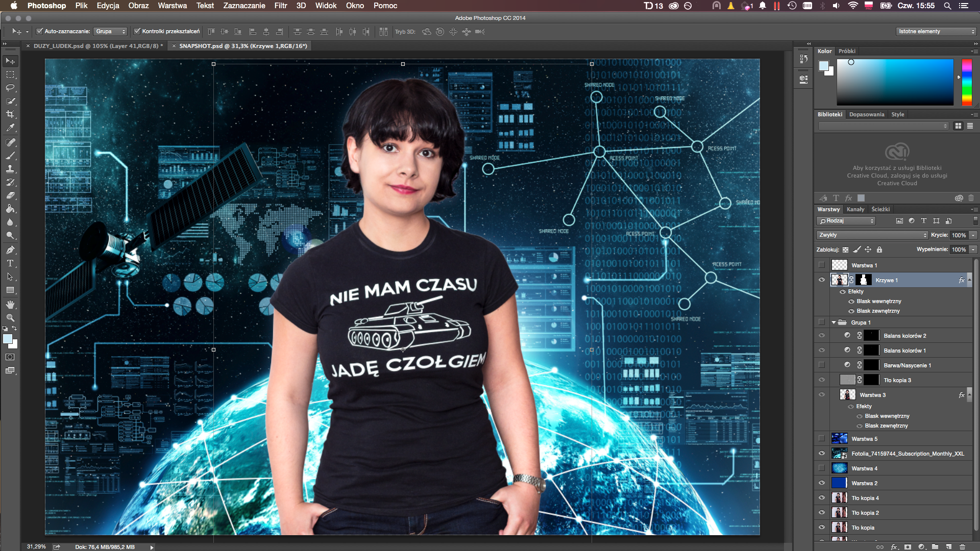Screen dimensions: 980x551
Task: Select the Crop tool
Action: pos(10,114)
